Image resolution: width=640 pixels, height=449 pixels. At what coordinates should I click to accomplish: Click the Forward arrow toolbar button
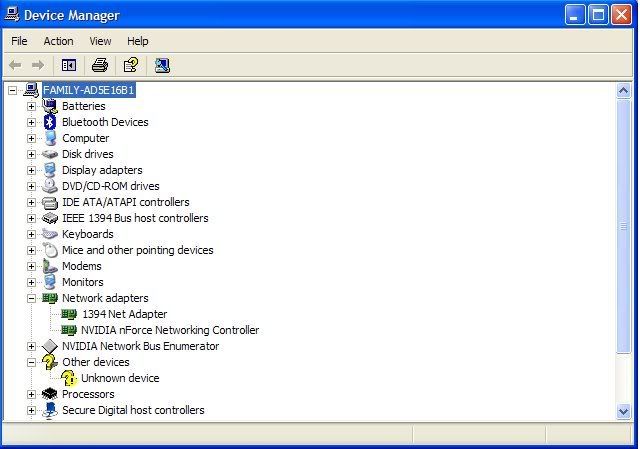(38, 65)
